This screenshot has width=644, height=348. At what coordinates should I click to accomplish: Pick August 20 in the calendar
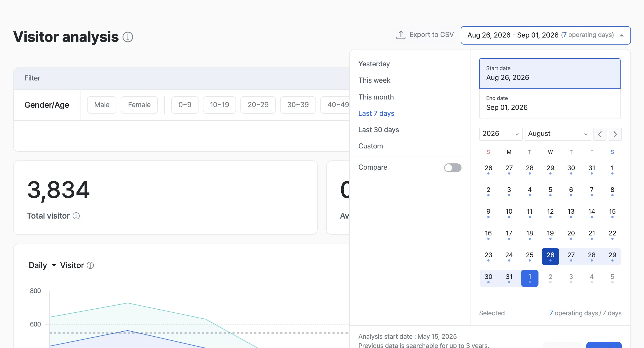pyautogui.click(x=571, y=235)
